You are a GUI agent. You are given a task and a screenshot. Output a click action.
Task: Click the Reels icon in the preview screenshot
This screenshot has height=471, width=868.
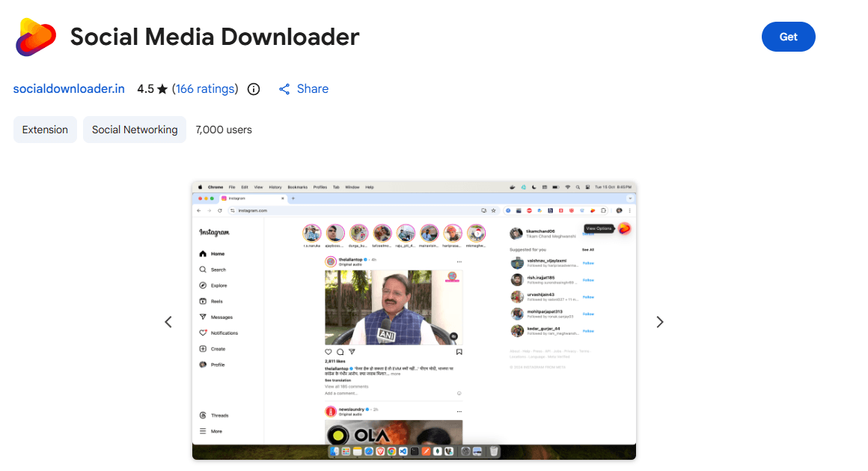coord(203,302)
